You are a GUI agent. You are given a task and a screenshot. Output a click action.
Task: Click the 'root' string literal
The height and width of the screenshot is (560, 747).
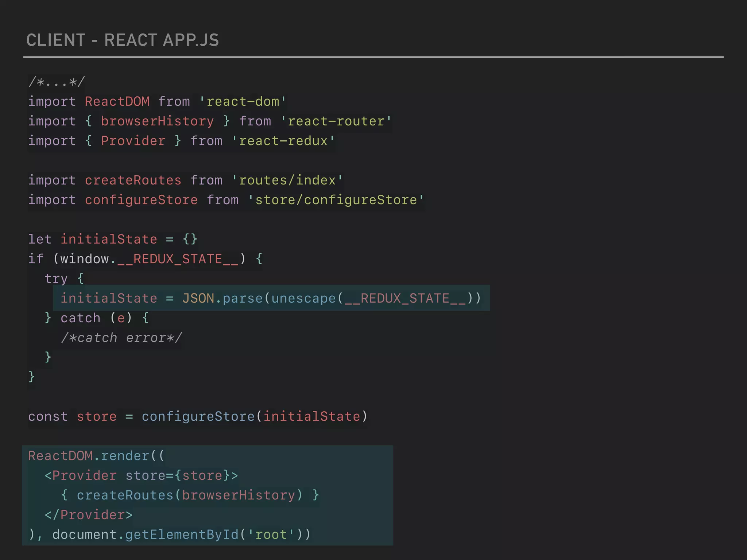click(x=271, y=534)
